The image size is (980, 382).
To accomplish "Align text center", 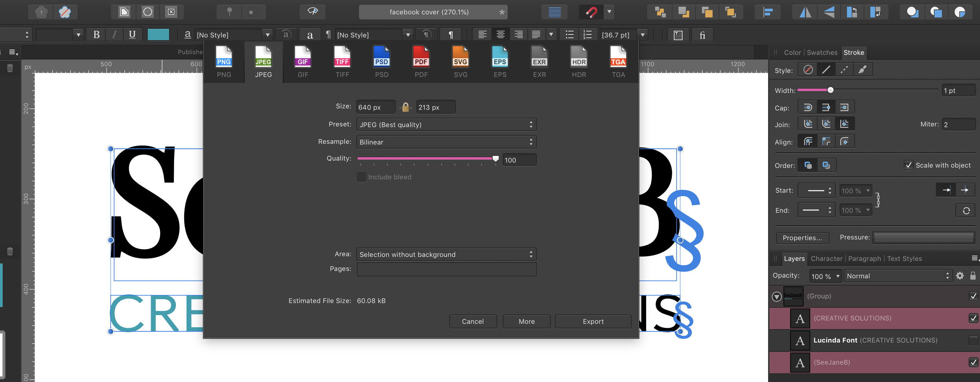I will 500,35.
